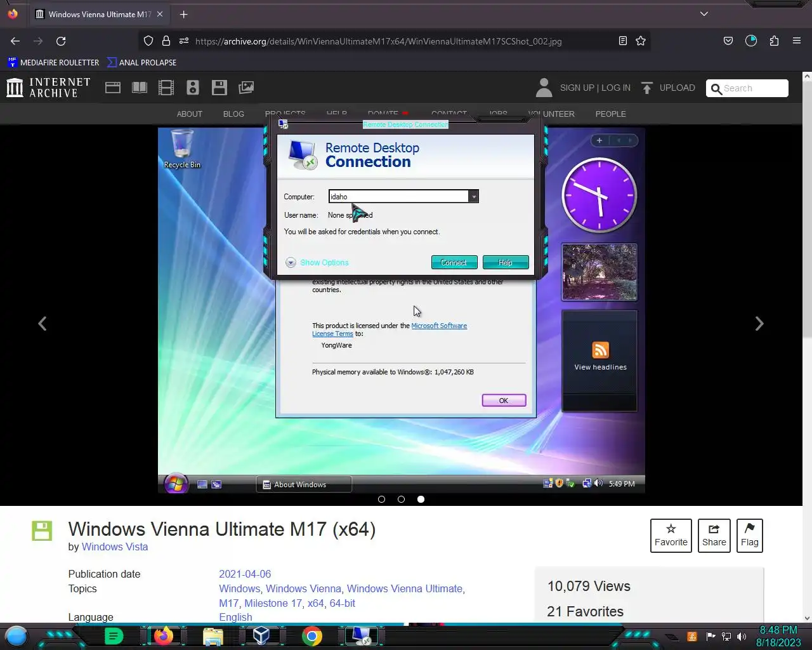The width and height of the screenshot is (812, 650).
Task: Open site permissions icon in address bar
Action: click(184, 41)
